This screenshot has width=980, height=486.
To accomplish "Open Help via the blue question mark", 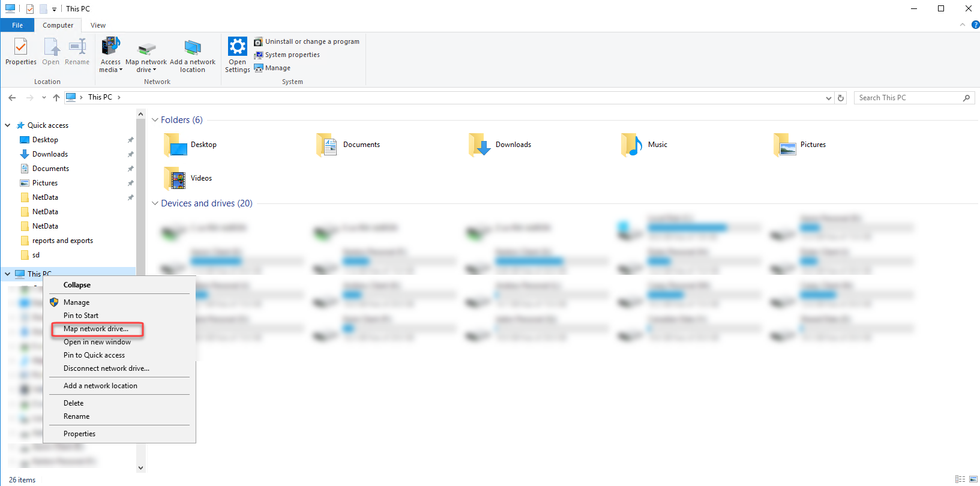I will tap(975, 25).
